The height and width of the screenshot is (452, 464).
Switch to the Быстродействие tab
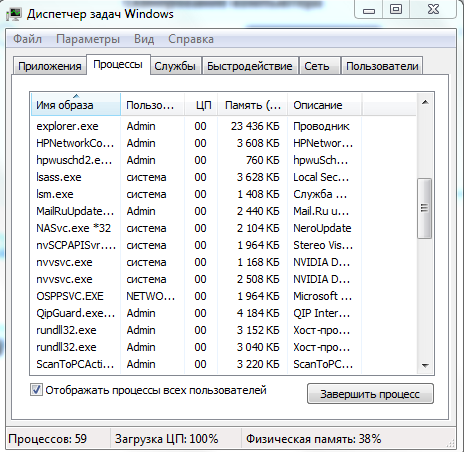pyautogui.click(x=250, y=66)
